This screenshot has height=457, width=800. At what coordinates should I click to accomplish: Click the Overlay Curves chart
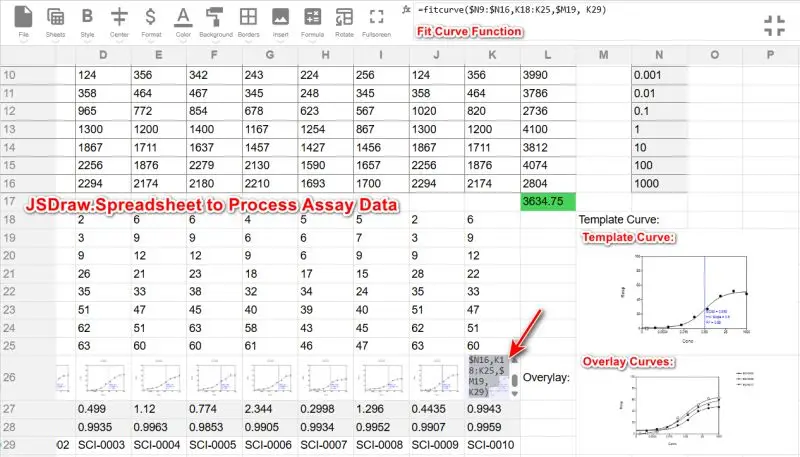tap(688, 409)
